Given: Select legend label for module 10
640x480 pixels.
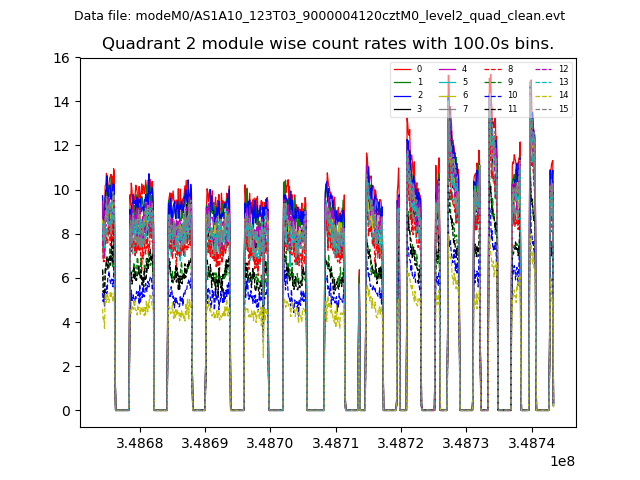Looking at the screenshot, I should 513,95.
